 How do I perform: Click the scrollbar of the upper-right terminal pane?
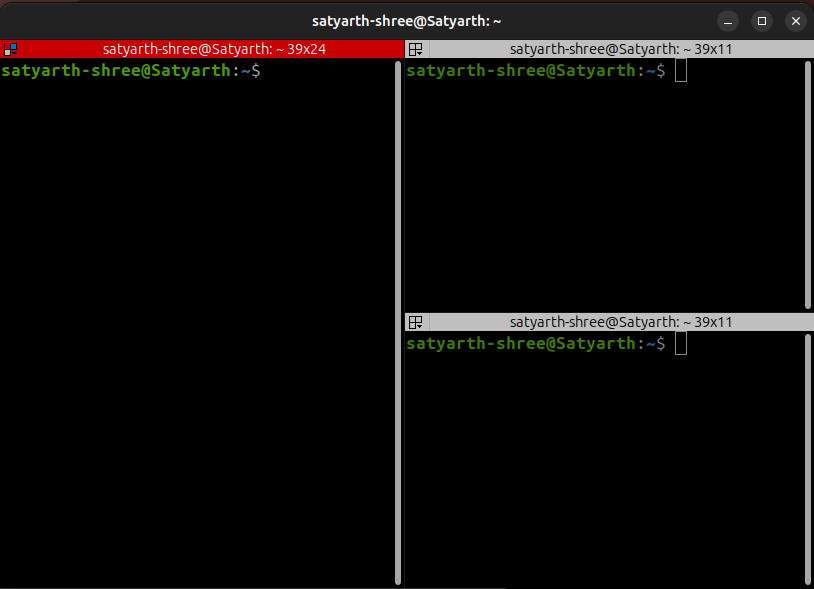pos(808,185)
